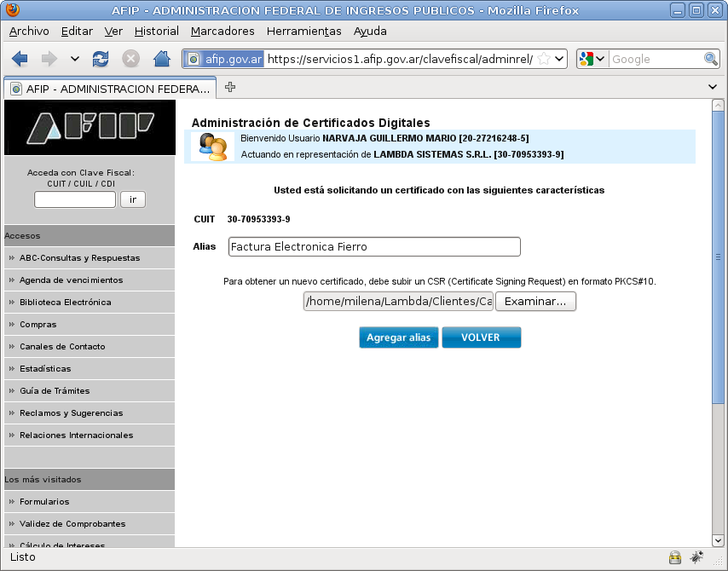Minimize the Firefox window
This screenshot has height=571, width=728.
click(x=678, y=10)
